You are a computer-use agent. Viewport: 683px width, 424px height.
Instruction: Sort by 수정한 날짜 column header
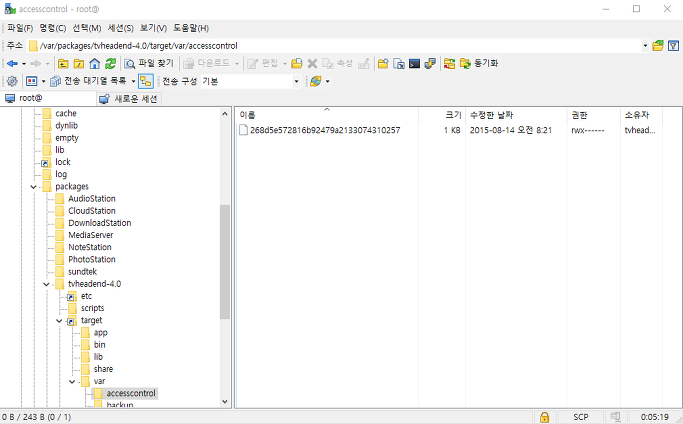click(x=516, y=115)
